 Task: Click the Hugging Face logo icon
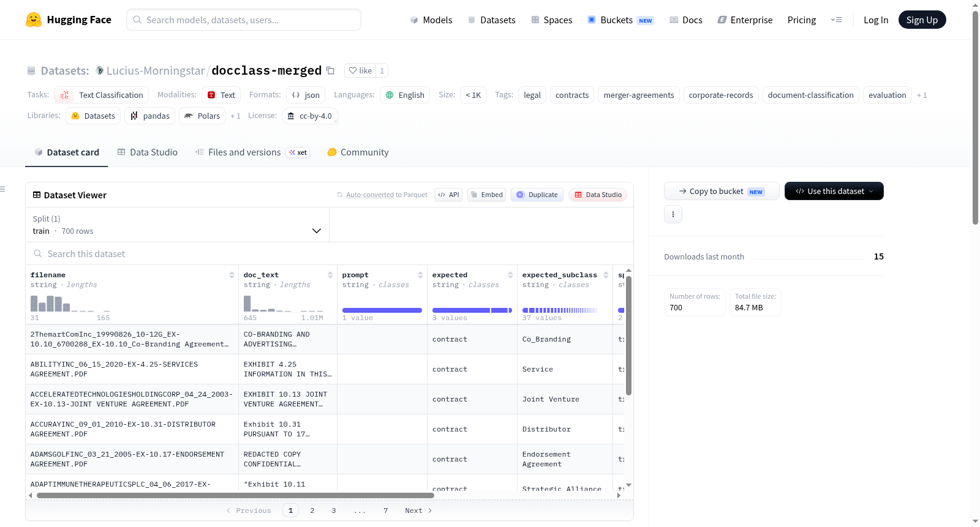(34, 20)
